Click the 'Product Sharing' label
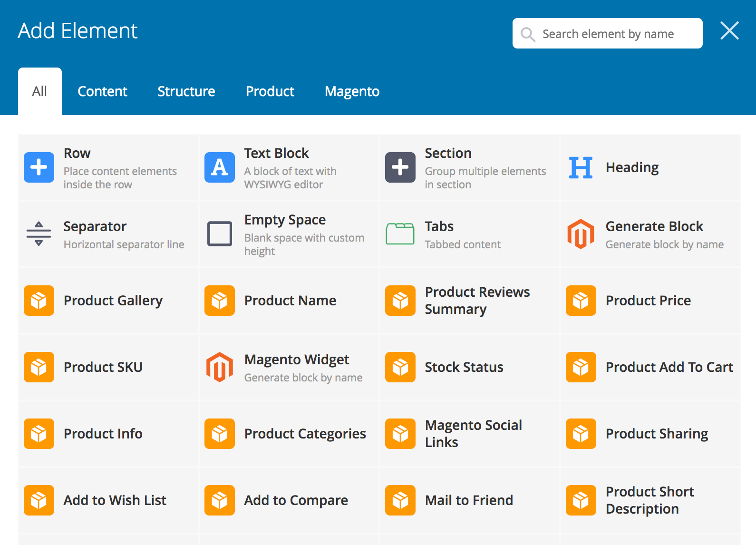 pyautogui.click(x=657, y=434)
